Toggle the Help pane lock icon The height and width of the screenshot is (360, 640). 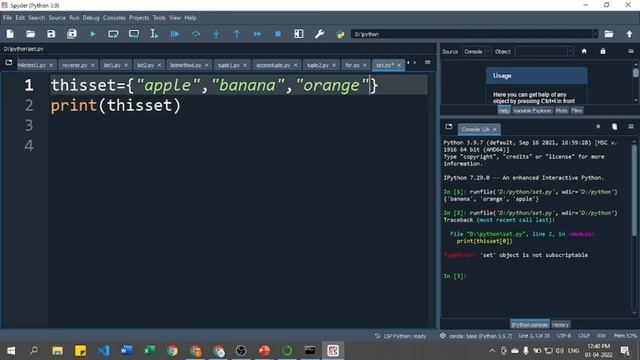click(603, 51)
